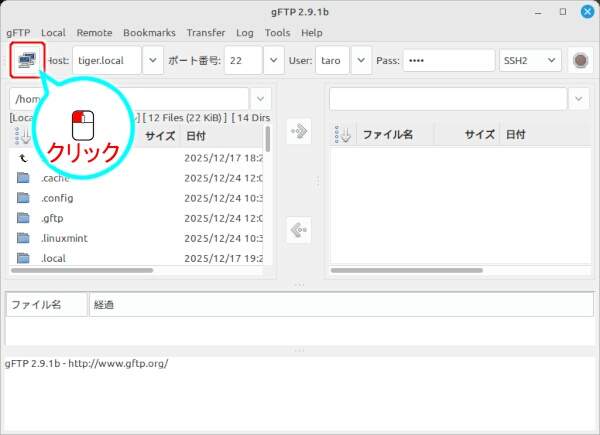Click the download left-arrow transfer icon

click(x=299, y=230)
